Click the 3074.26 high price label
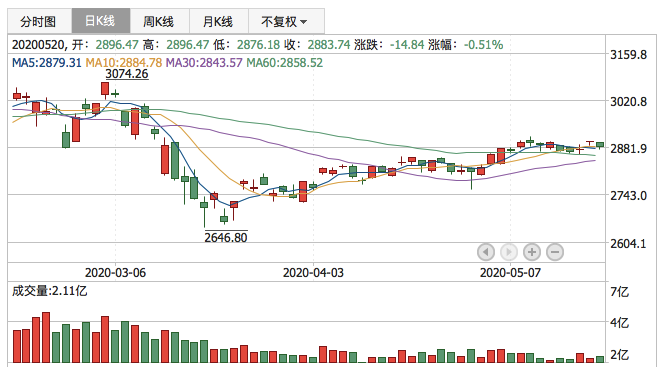Viewport: 665px width, 376px height. pos(127,74)
